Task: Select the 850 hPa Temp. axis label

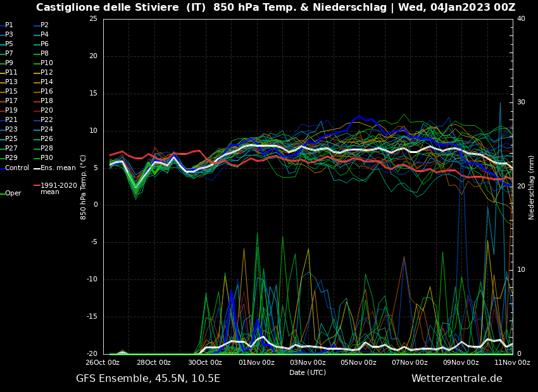Action: (x=84, y=187)
